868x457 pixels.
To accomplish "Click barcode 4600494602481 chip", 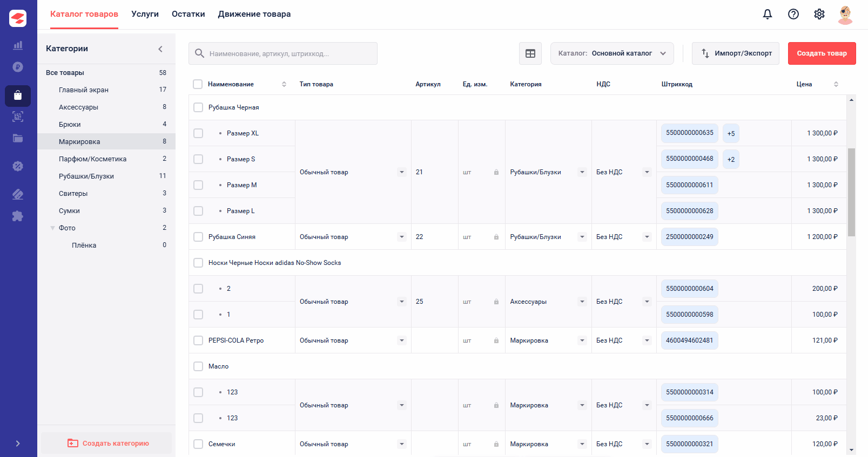I will pyautogui.click(x=690, y=340).
